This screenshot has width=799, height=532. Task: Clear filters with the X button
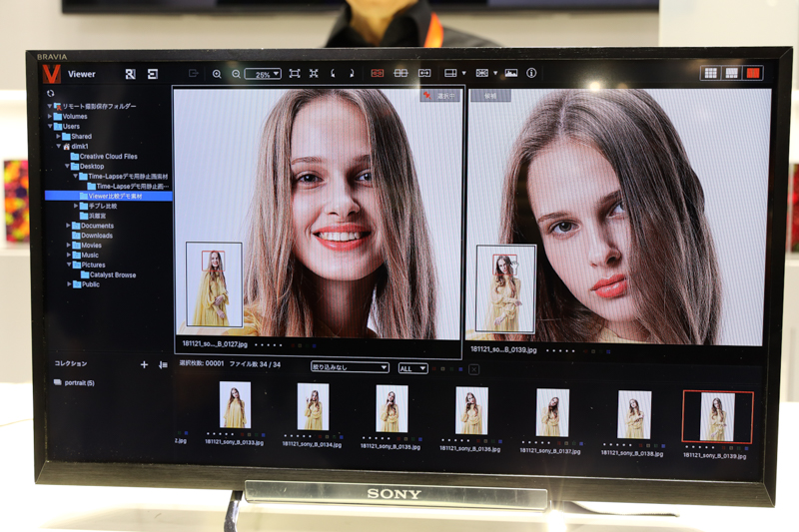click(x=473, y=369)
